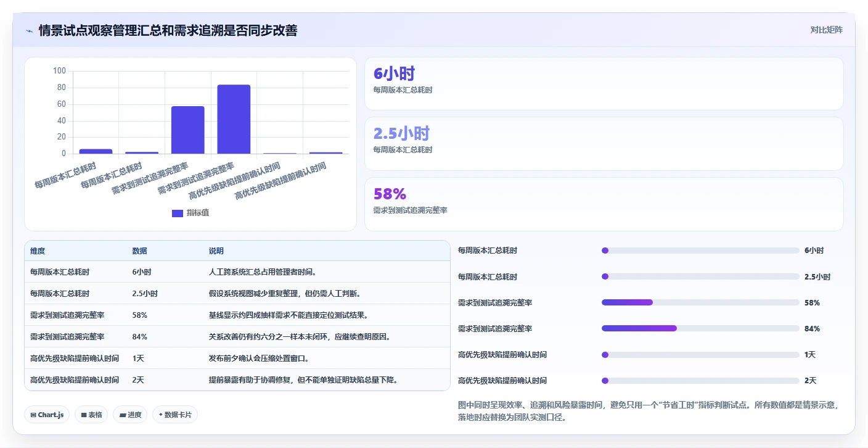Click the 维度 table column header
The image size is (868, 448).
(x=38, y=251)
